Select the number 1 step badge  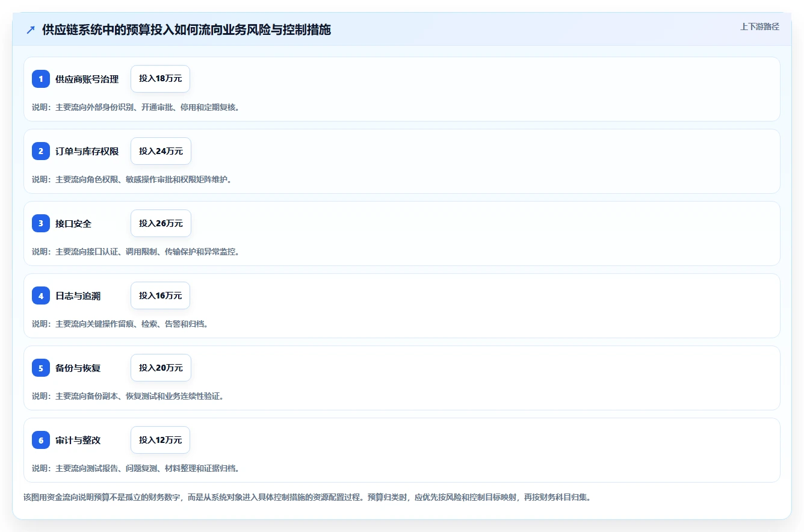click(x=41, y=79)
